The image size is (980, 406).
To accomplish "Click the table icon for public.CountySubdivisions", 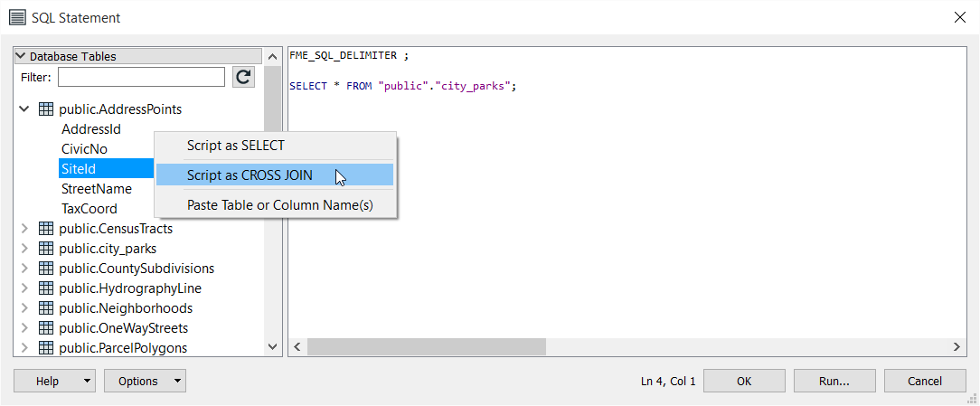I will point(45,269).
